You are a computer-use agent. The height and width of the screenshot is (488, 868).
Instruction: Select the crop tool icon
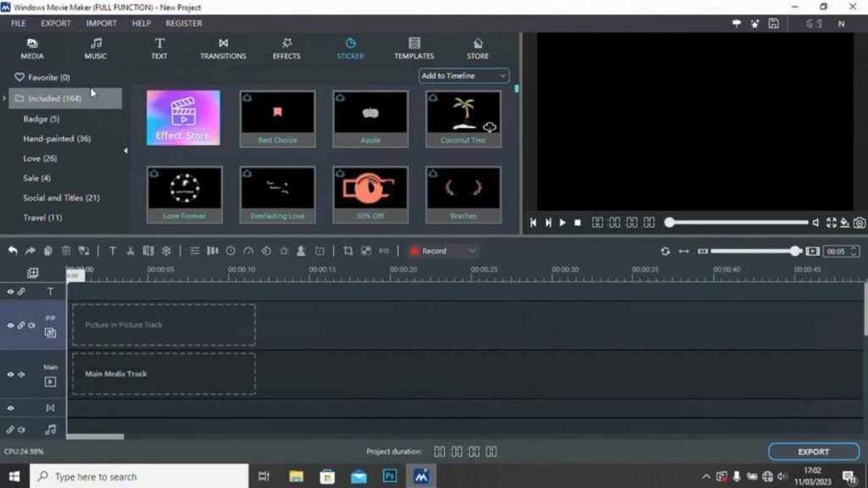coord(348,251)
